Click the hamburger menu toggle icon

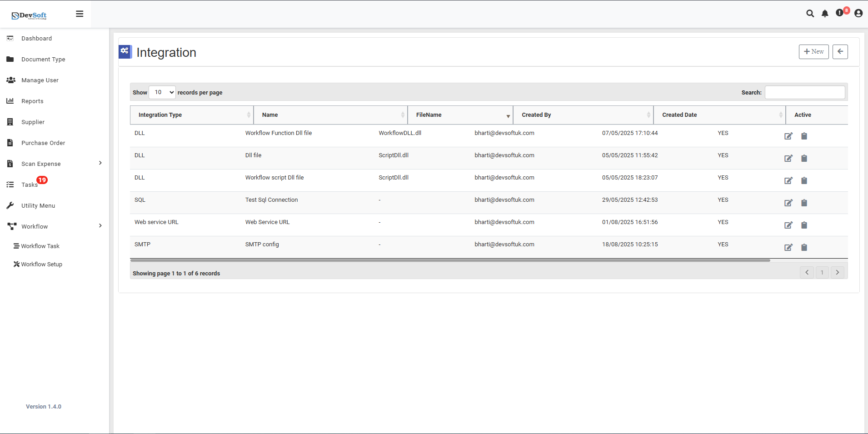click(80, 14)
